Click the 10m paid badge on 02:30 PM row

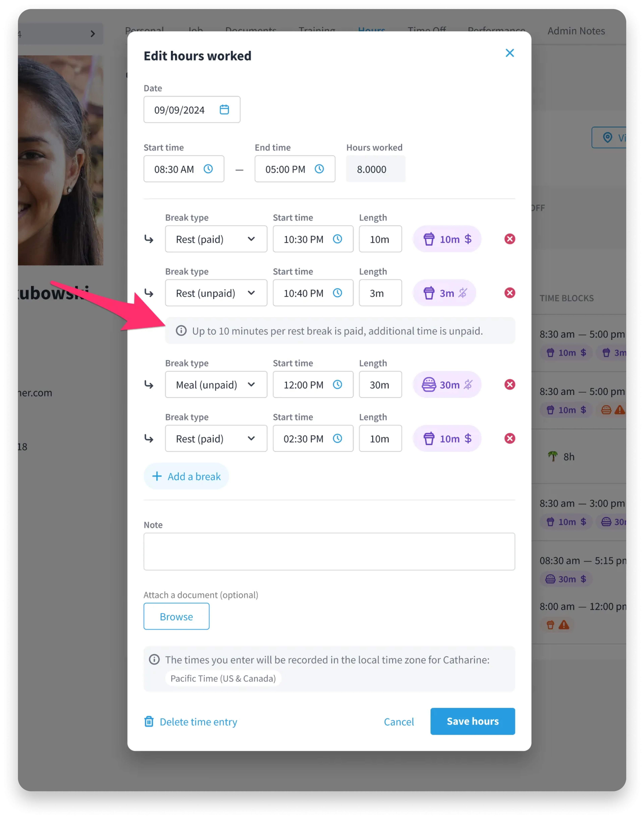447,438
